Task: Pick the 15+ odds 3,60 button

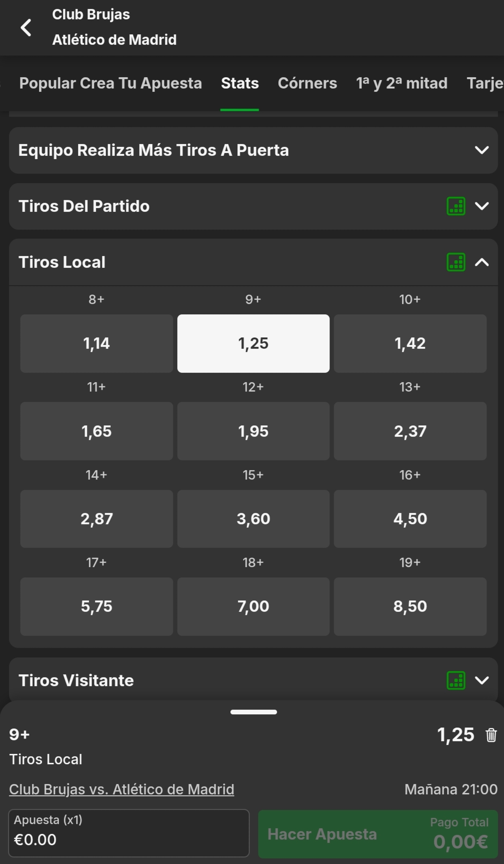Action: [253, 519]
